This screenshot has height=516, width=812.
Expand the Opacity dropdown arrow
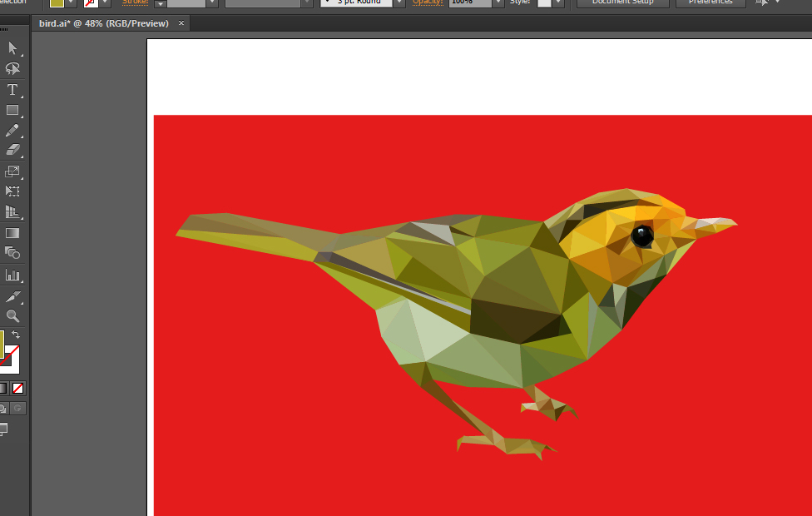click(x=498, y=2)
